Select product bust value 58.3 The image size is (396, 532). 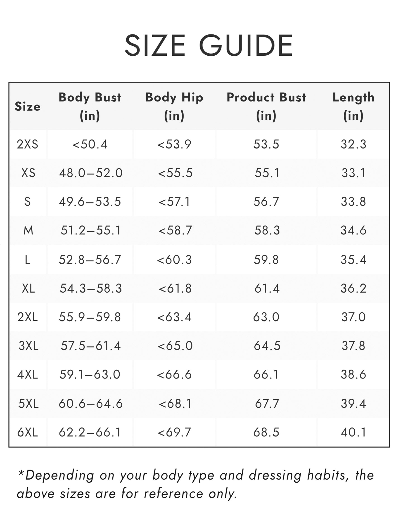[267, 231]
